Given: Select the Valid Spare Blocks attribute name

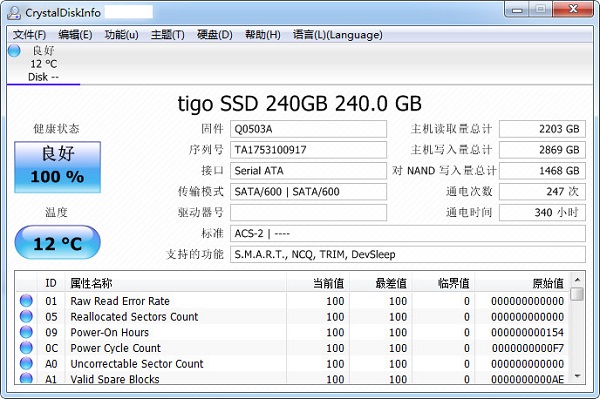Looking at the screenshot, I should [115, 379].
